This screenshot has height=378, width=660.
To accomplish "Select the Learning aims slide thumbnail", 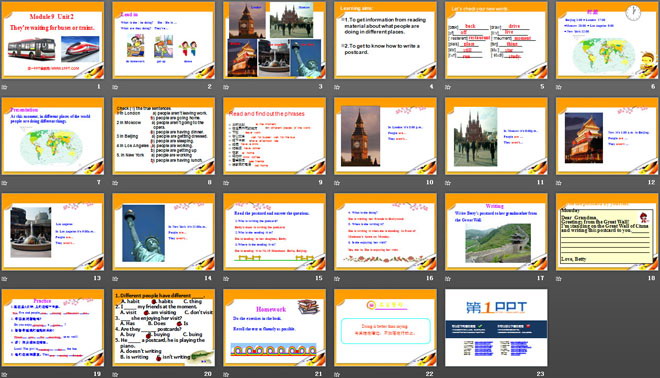I will (385, 40).
